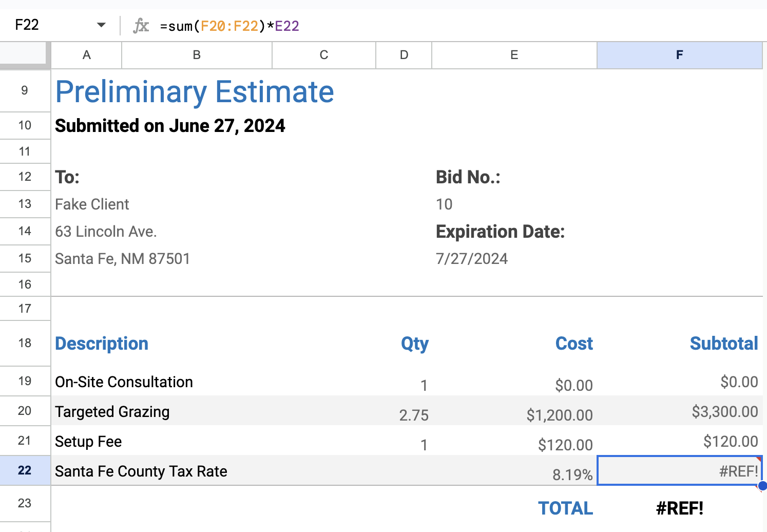The width and height of the screenshot is (767, 532).
Task: Click the select-all corner box
Action: click(x=24, y=54)
